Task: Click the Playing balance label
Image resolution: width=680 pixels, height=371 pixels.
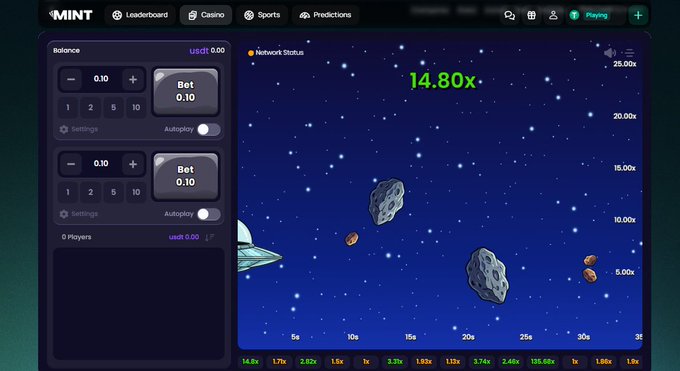Action: click(x=596, y=15)
